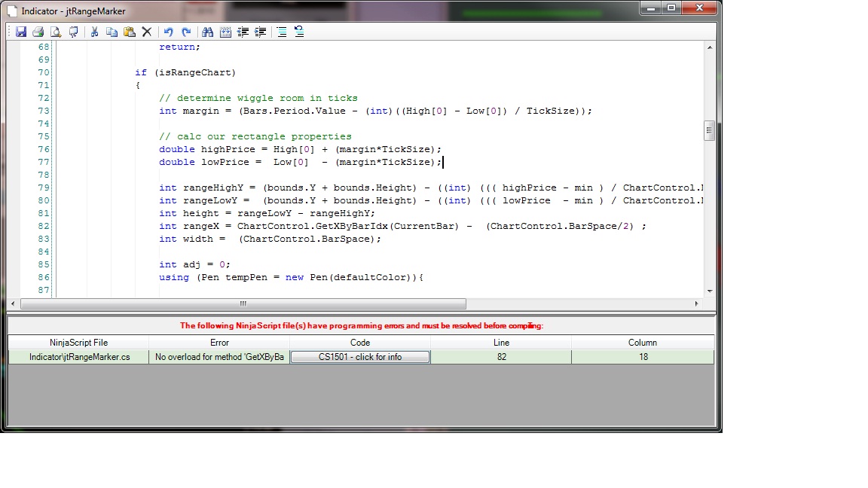
Task: Open print preview magnifier page icon
Action: (55, 32)
